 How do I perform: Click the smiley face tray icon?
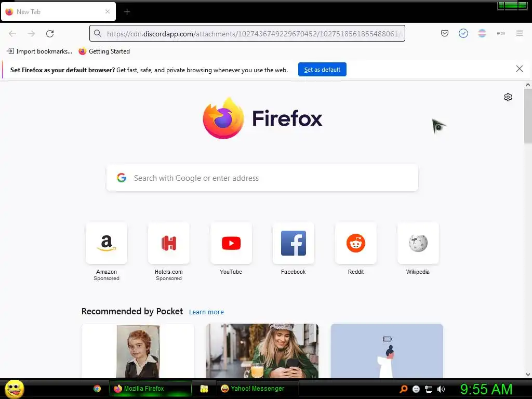point(416,389)
